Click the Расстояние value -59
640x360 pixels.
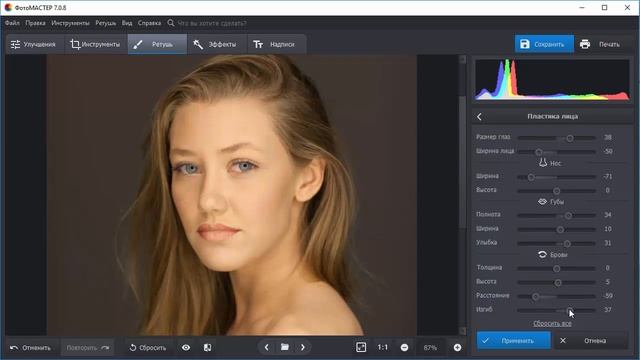pyautogui.click(x=608, y=296)
